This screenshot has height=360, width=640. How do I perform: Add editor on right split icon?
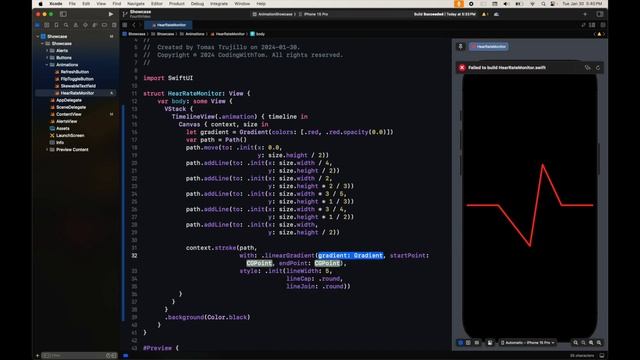tap(602, 25)
